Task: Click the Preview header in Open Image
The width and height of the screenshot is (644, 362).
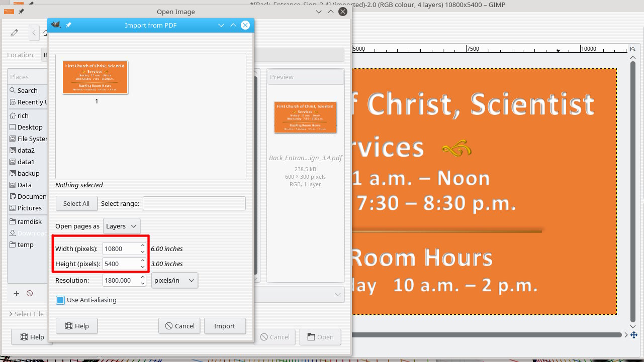Action: coord(306,77)
